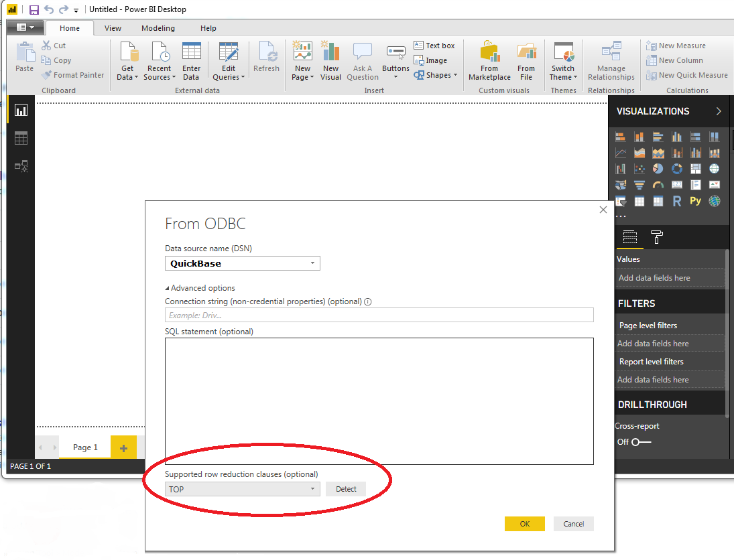Collapse the Visualizations pane
This screenshot has height=560, width=734.
click(719, 111)
